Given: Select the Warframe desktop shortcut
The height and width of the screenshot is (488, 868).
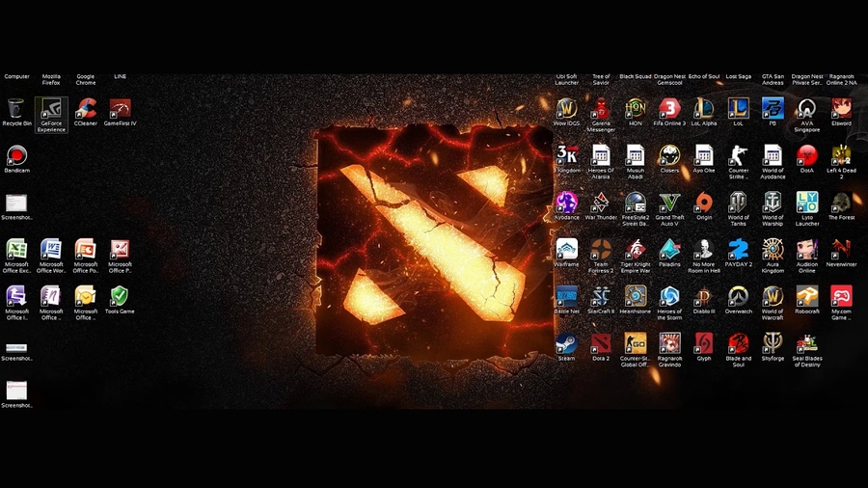Looking at the screenshot, I should click(x=566, y=250).
